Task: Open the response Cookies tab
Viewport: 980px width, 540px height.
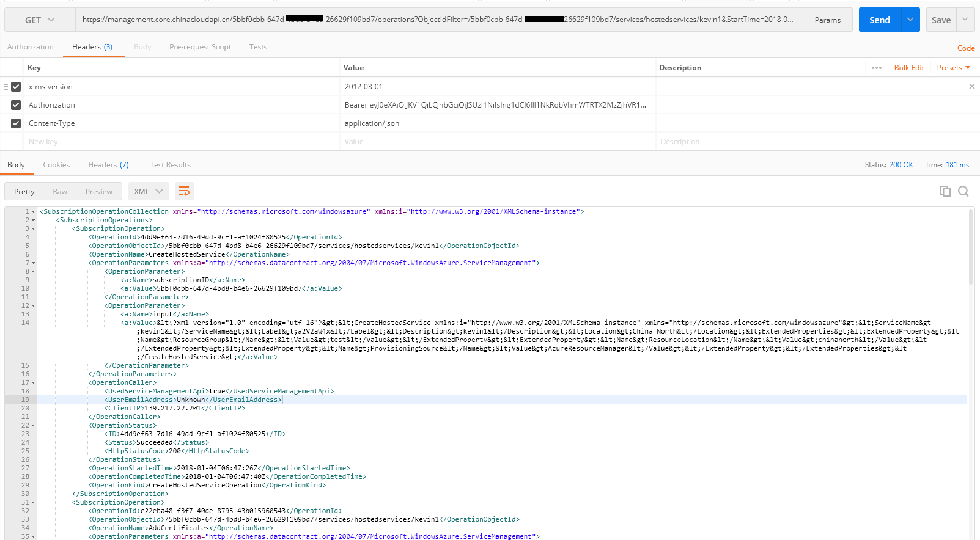Action: 56,165
